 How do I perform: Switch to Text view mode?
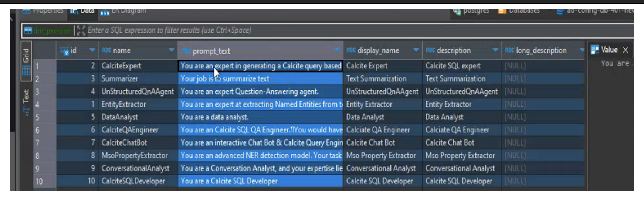26,102
